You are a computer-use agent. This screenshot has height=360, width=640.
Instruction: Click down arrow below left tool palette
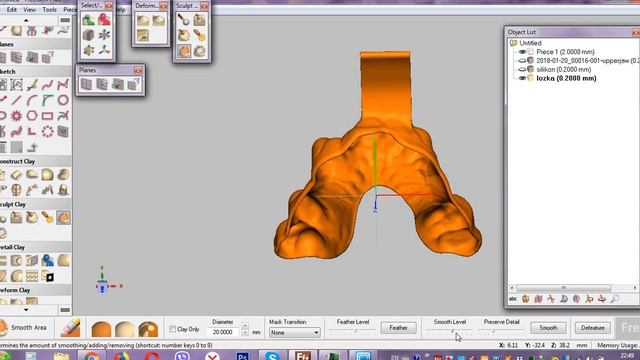[x=26, y=310]
